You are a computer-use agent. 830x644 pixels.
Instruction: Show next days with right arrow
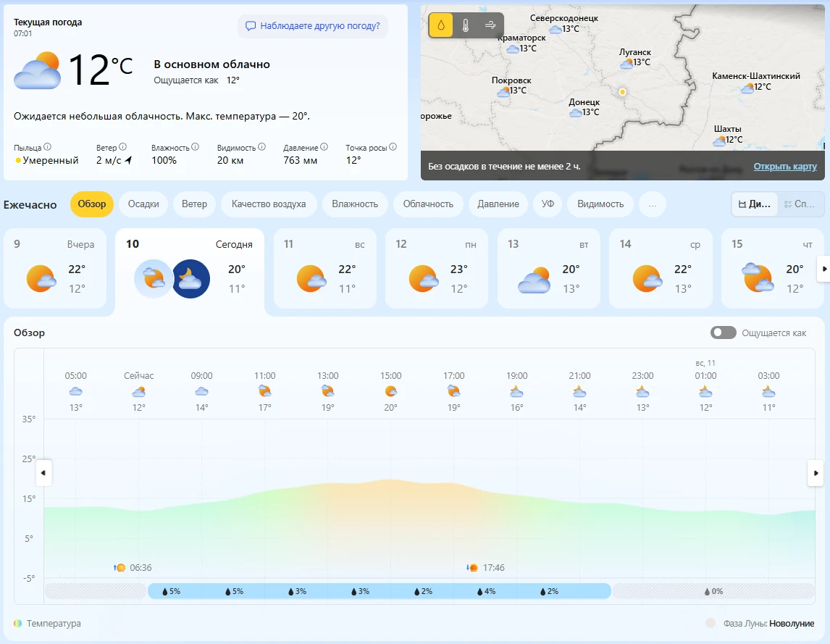click(823, 269)
